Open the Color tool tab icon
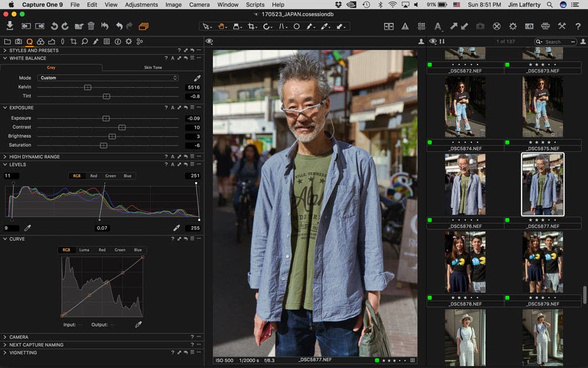The height and width of the screenshot is (368, 588). pyautogui.click(x=41, y=41)
